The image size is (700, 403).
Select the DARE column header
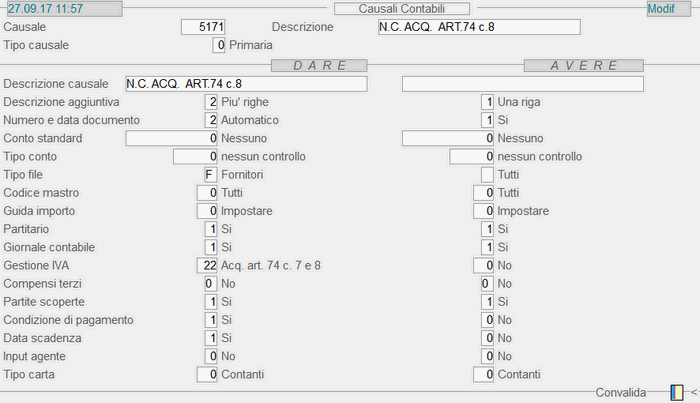coord(313,65)
